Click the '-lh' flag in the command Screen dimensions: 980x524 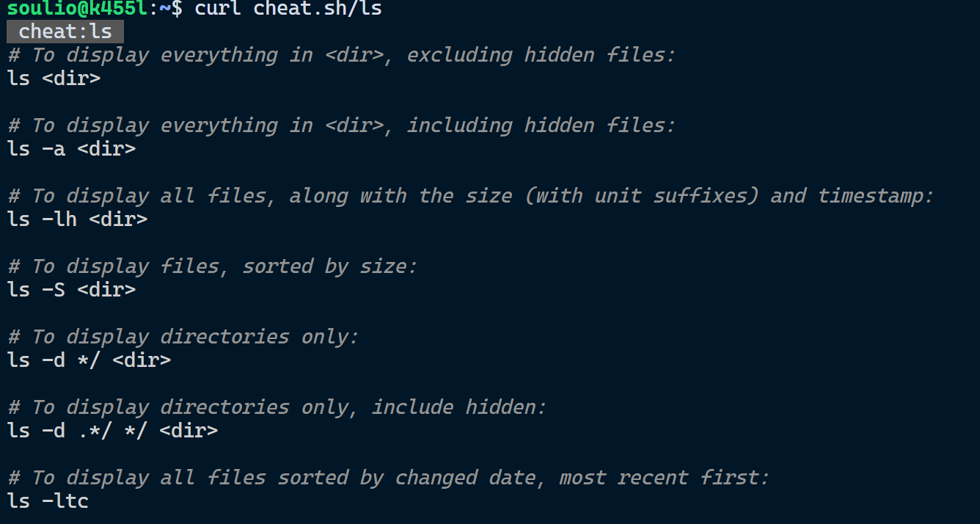60,219
